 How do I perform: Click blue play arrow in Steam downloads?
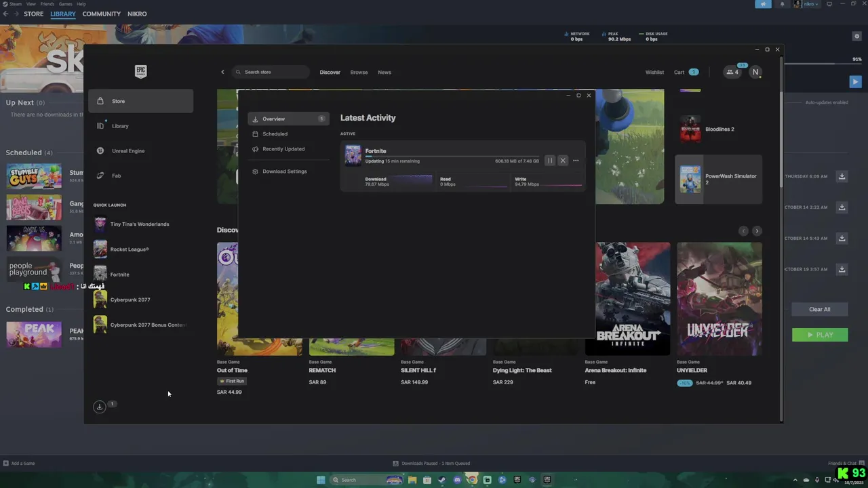pyautogui.click(x=855, y=81)
